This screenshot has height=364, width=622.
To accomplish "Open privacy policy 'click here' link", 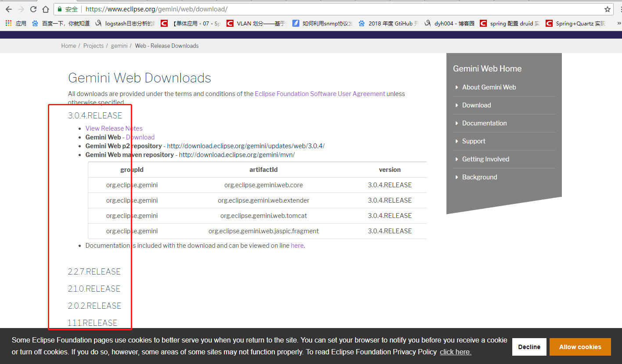I will coord(456,352).
